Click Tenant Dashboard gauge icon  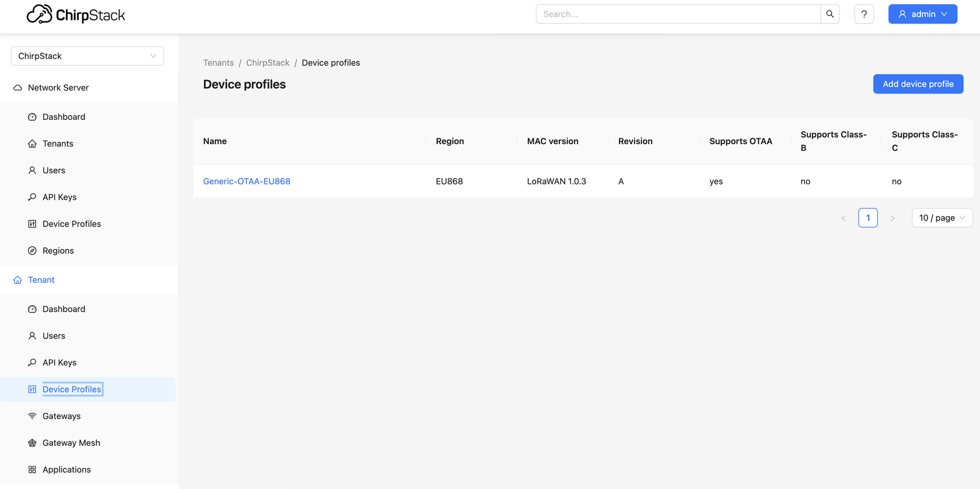(x=32, y=309)
